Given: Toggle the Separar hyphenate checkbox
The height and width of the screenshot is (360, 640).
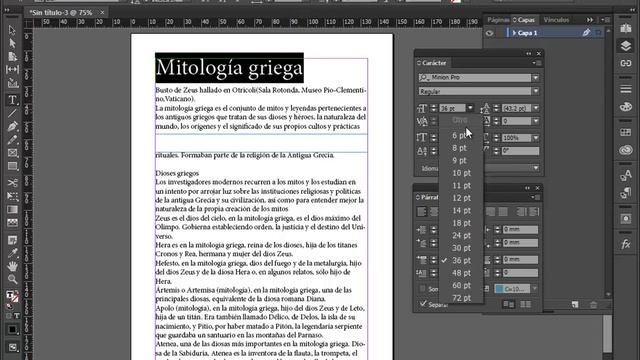Looking at the screenshot, I should [x=423, y=304].
